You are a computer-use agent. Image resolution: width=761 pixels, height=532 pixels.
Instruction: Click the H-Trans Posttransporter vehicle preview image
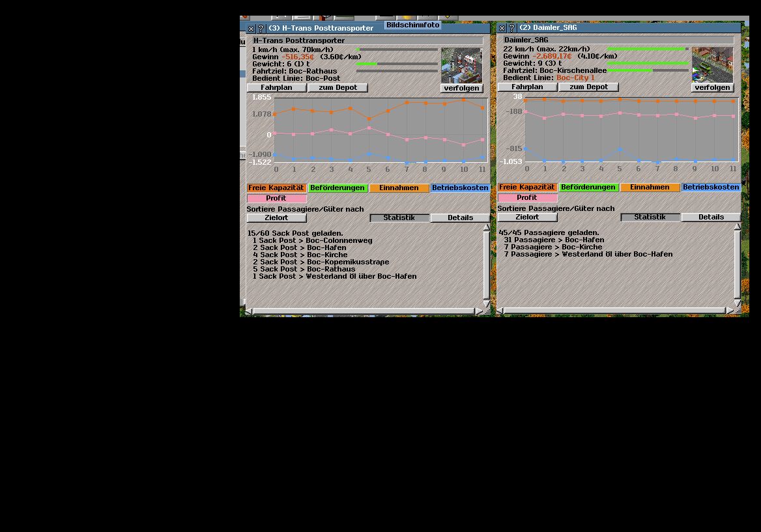[x=461, y=65]
